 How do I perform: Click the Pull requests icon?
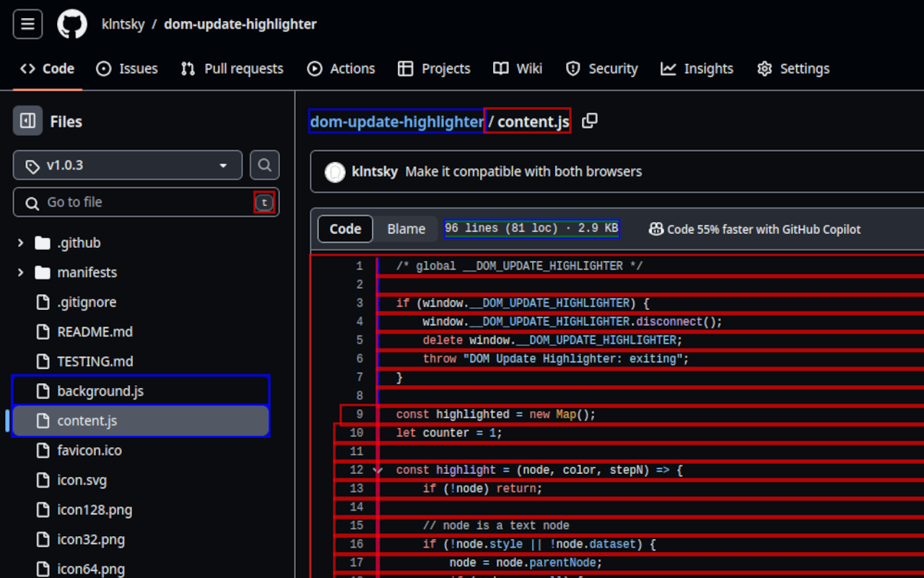coord(187,68)
